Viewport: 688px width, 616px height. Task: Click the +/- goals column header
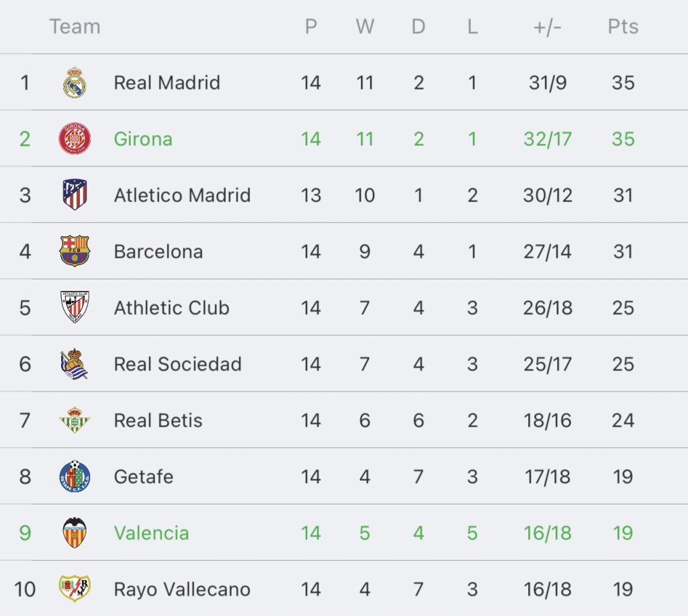(548, 27)
